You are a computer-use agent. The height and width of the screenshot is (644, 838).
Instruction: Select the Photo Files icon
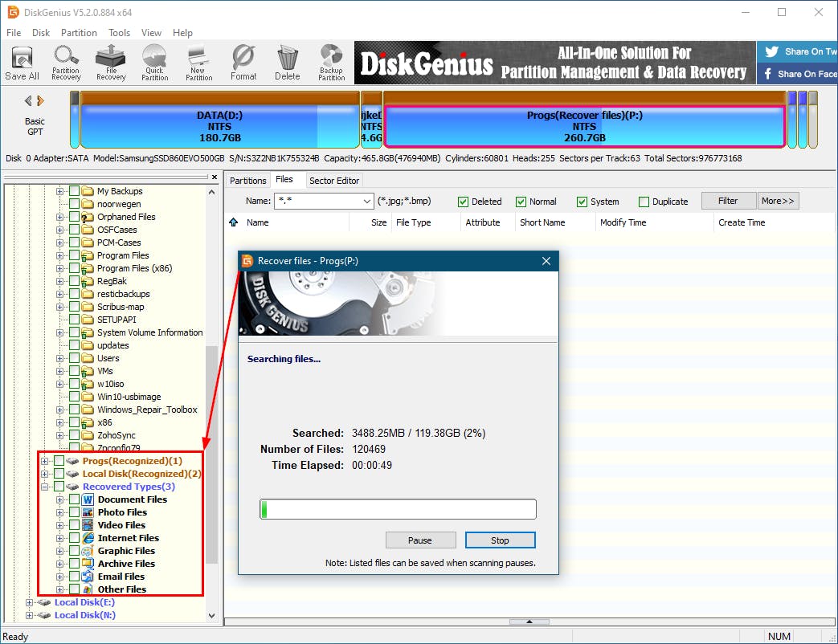(88, 512)
